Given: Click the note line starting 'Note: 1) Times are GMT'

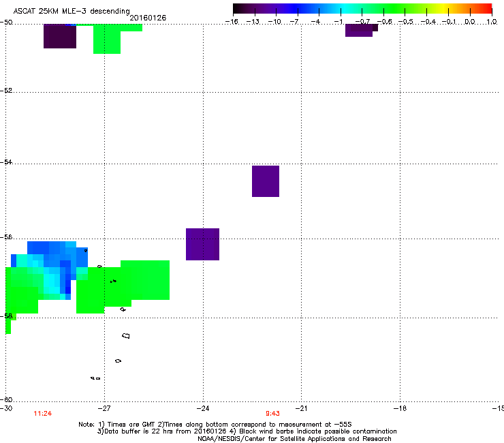Looking at the screenshot, I should pos(215,425).
